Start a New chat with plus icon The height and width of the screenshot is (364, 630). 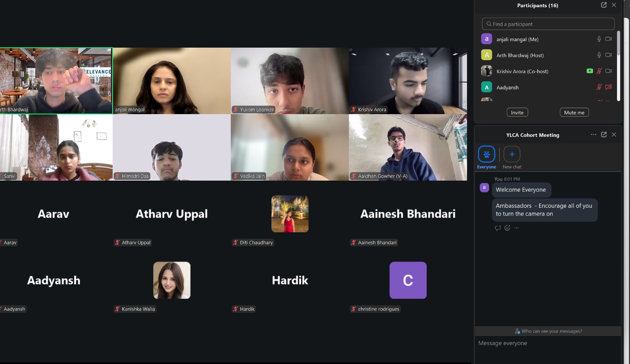click(x=512, y=154)
